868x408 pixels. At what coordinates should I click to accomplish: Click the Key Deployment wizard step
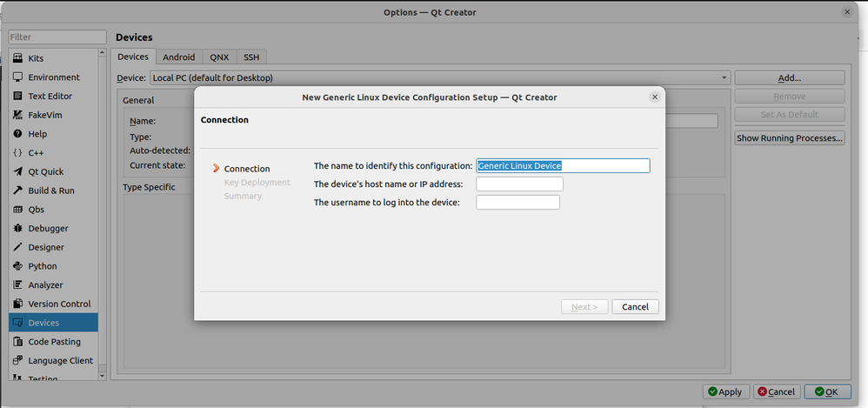pos(257,182)
